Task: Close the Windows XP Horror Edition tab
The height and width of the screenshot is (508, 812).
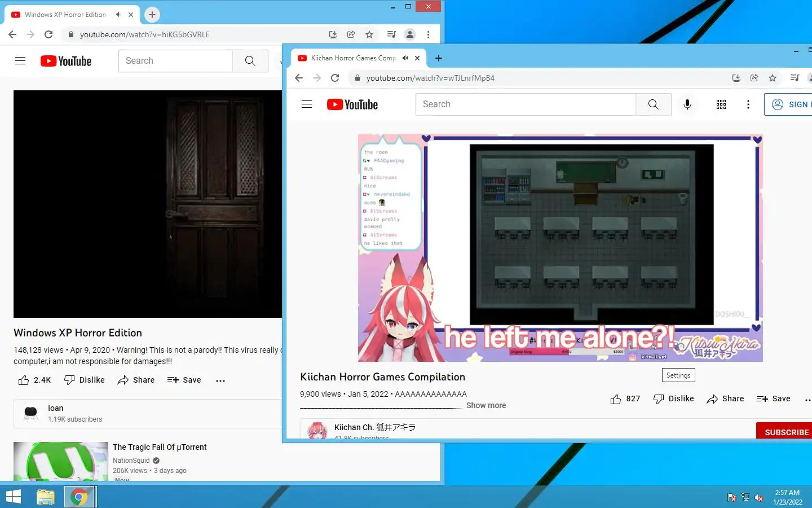Action: coord(131,15)
